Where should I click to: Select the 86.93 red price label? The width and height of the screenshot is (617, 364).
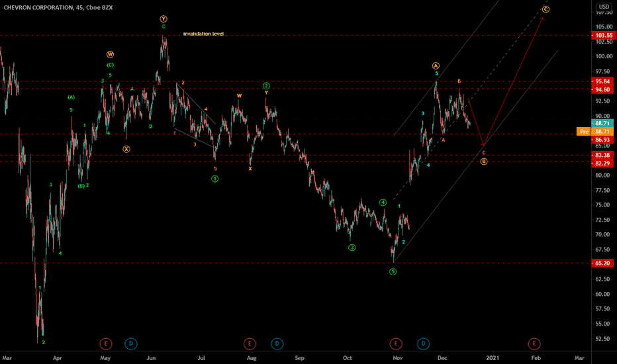[x=602, y=140]
